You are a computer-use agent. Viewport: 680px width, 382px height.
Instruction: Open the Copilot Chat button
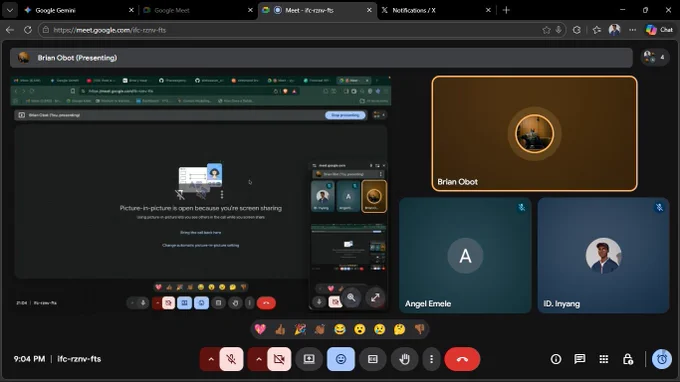[x=659, y=30]
